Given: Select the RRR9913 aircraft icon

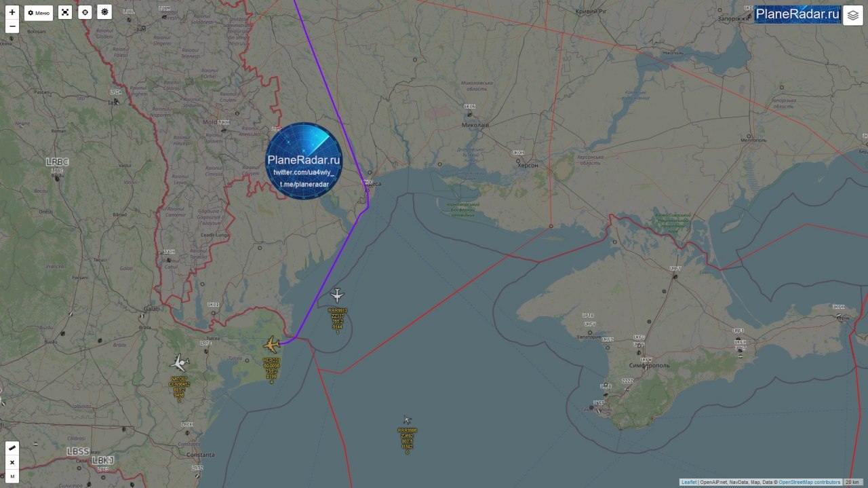Looking at the screenshot, I should tap(337, 295).
